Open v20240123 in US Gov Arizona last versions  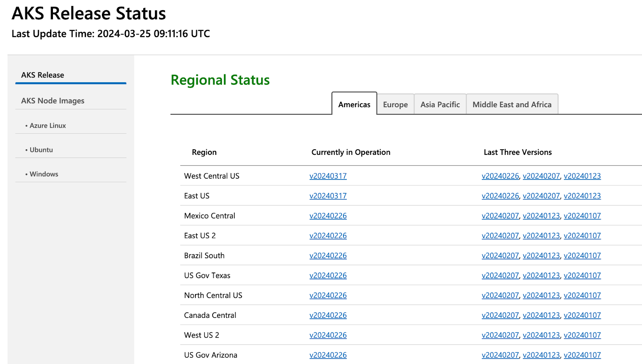click(x=541, y=355)
